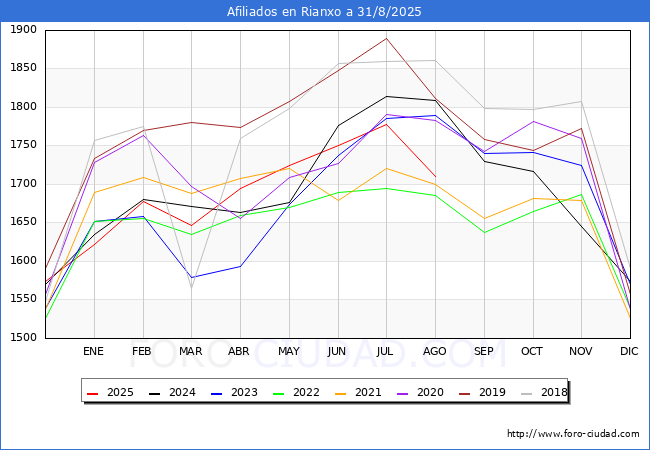Select the AGO month axis label

[434, 351]
